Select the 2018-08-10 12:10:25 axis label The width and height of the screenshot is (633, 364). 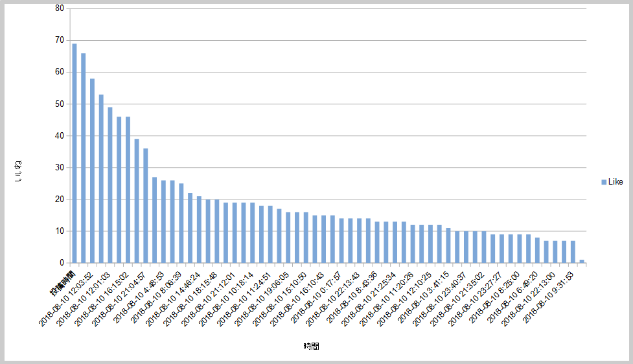click(404, 299)
